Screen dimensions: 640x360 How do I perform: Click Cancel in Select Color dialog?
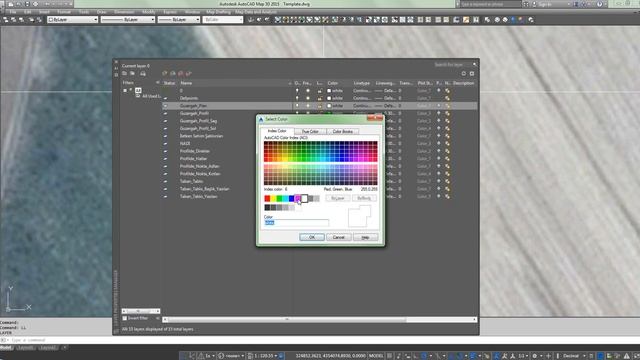[338, 237]
